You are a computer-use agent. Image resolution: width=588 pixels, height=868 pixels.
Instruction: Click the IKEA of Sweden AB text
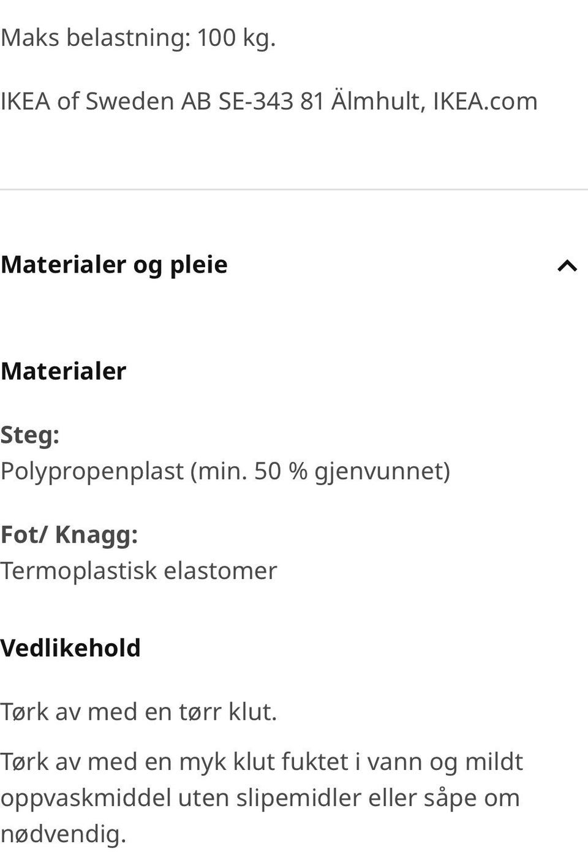click(x=105, y=101)
